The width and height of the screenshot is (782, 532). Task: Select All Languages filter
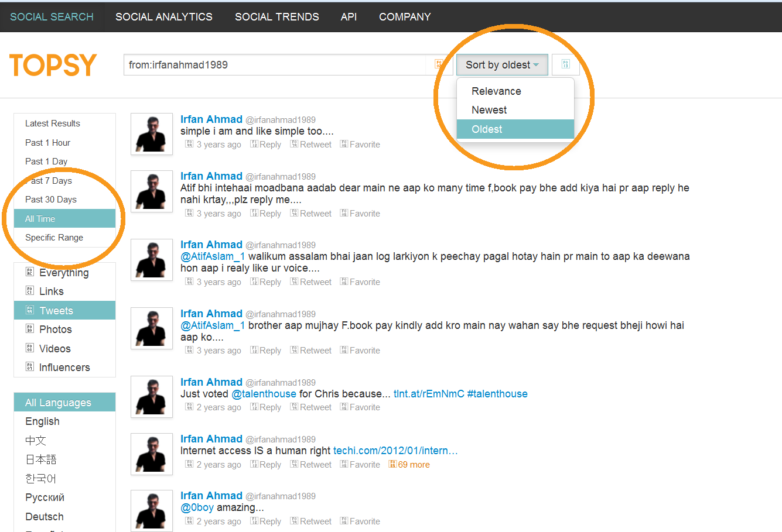(64, 403)
